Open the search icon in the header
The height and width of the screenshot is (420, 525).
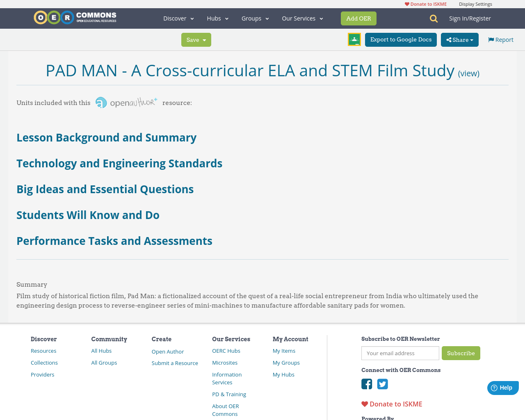pos(433,18)
